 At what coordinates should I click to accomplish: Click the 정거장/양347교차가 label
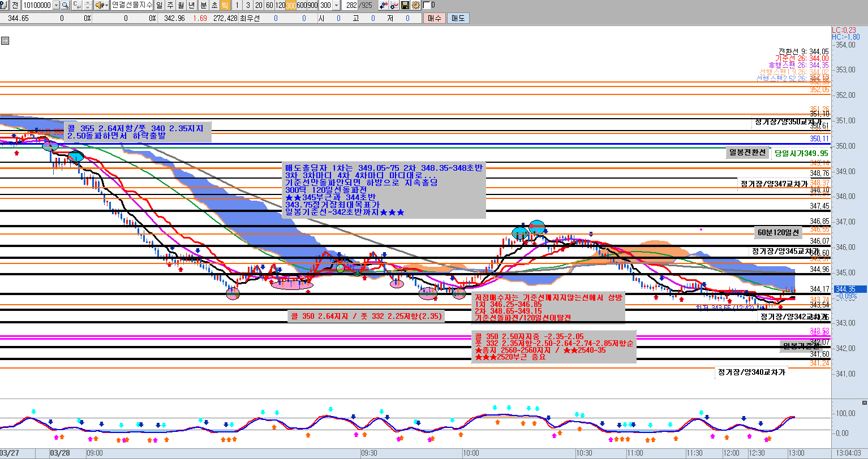774,184
